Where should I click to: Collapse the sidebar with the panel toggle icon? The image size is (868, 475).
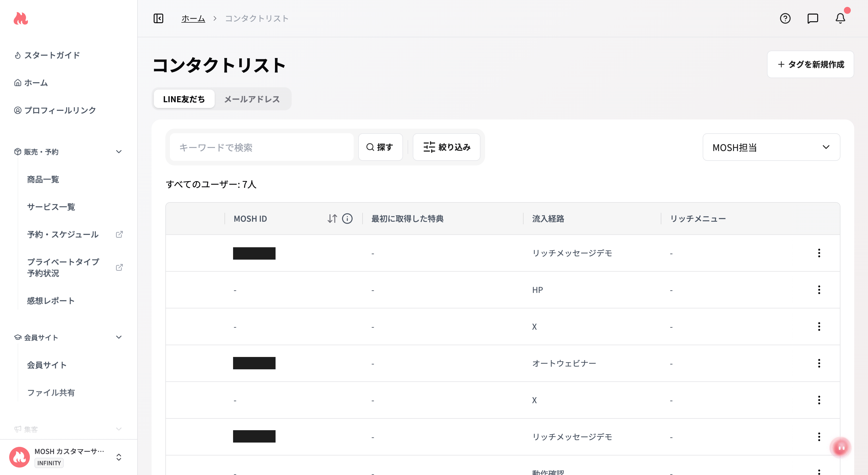158,19
